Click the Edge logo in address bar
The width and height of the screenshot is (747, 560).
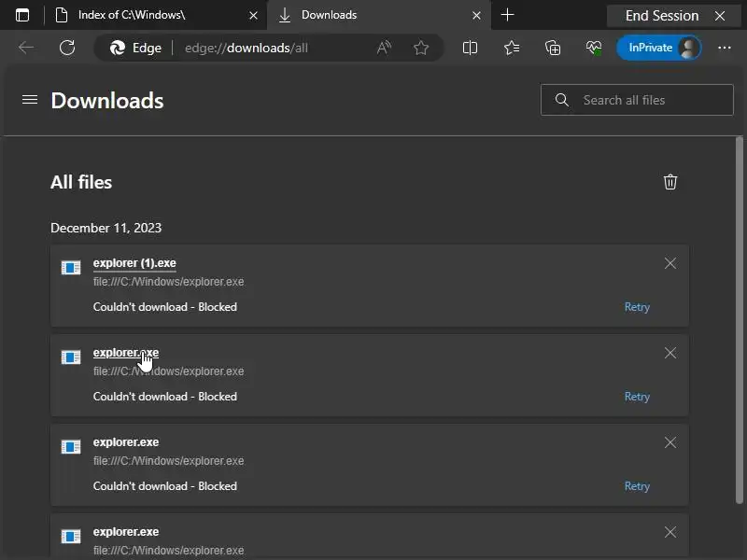118,48
